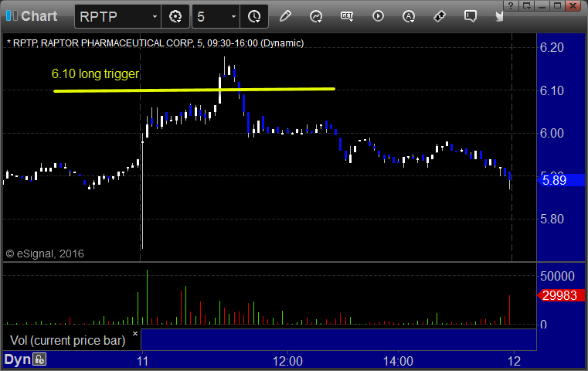Expand the RPTP symbol dropdown arrow
588x371 pixels.
155,16
